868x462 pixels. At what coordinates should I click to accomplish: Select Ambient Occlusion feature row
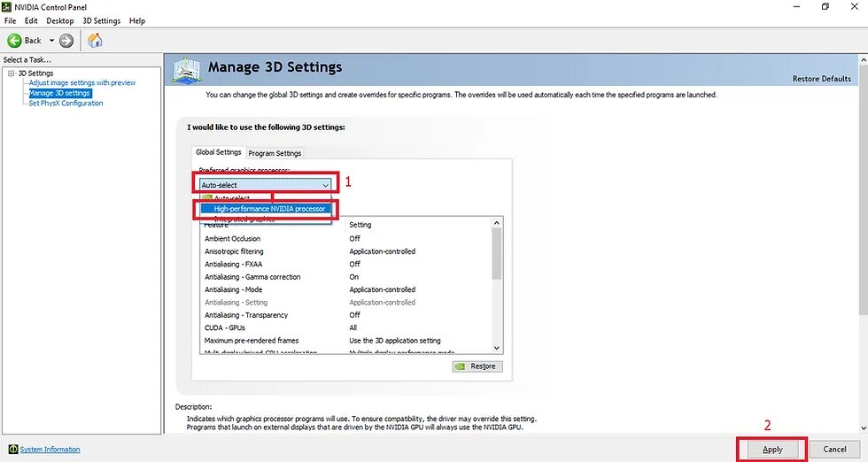(x=345, y=238)
